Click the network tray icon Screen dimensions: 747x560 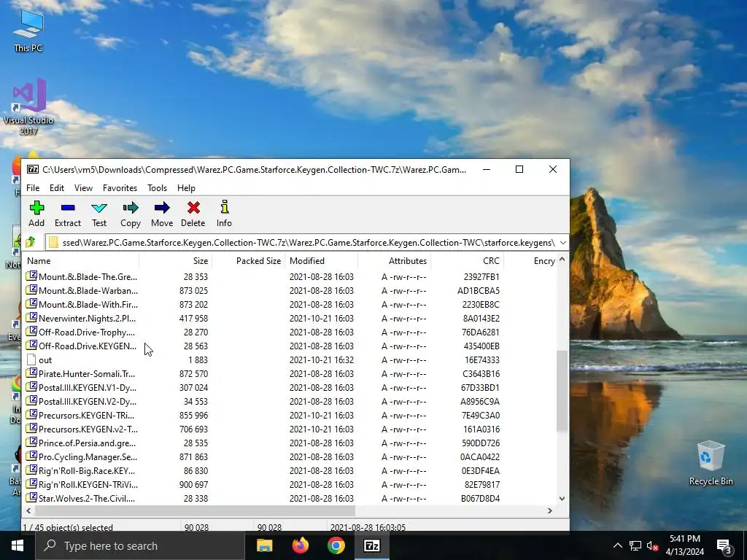[x=635, y=546]
